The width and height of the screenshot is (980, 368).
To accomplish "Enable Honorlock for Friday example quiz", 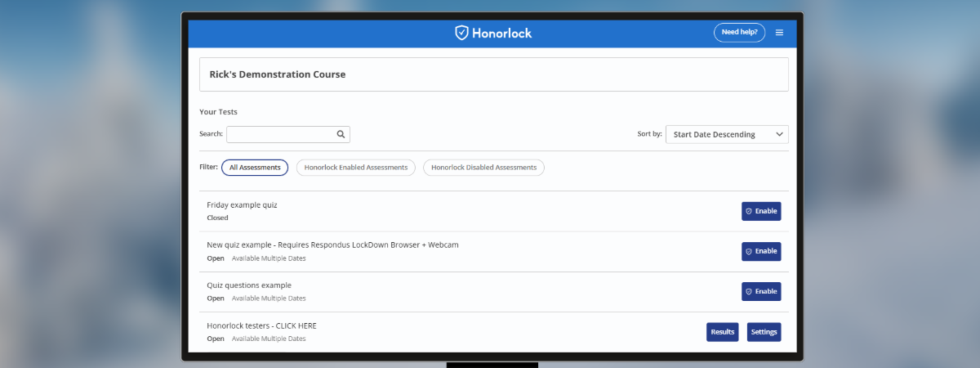I will click(x=761, y=211).
